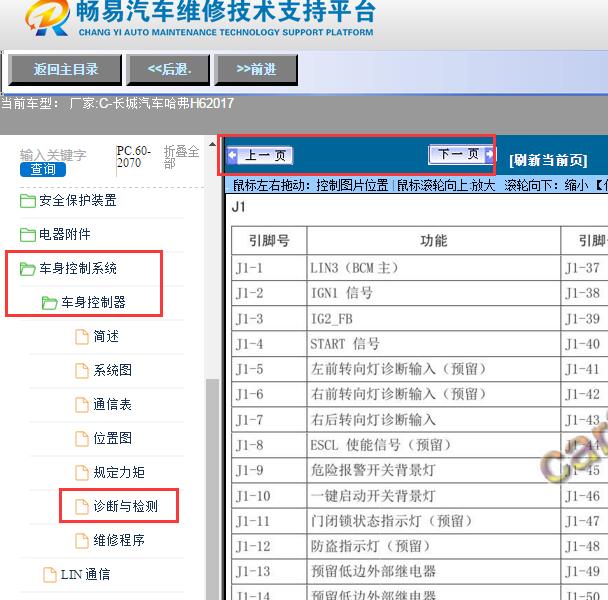Select cell ESCL 使能信号（预留）
This screenshot has height=600, width=608.
click(x=434, y=445)
